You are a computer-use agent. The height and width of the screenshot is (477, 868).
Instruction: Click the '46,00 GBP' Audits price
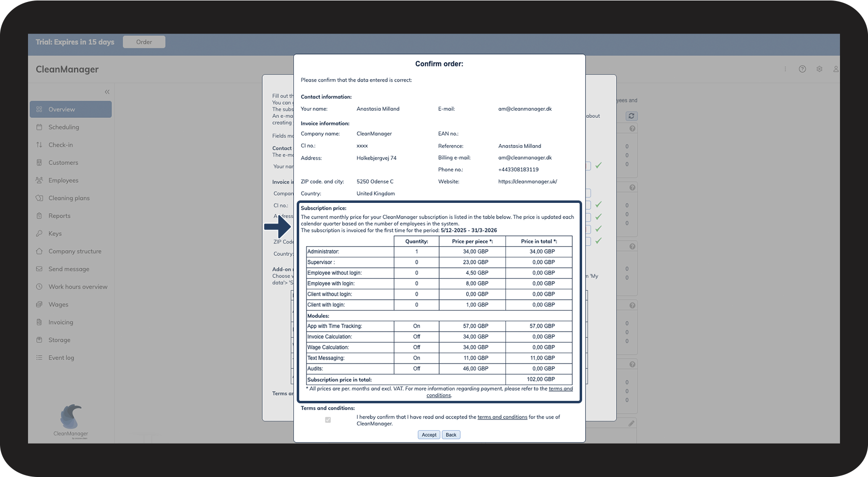pyautogui.click(x=476, y=369)
